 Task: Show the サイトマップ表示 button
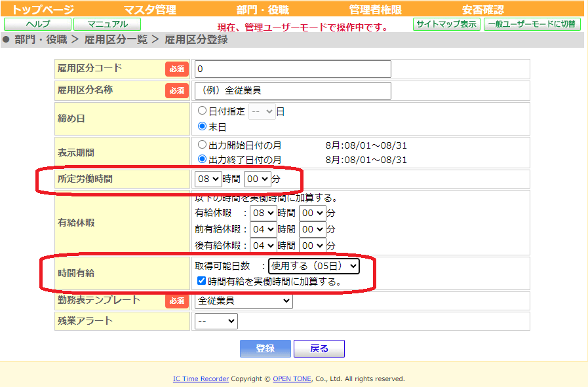(x=446, y=24)
